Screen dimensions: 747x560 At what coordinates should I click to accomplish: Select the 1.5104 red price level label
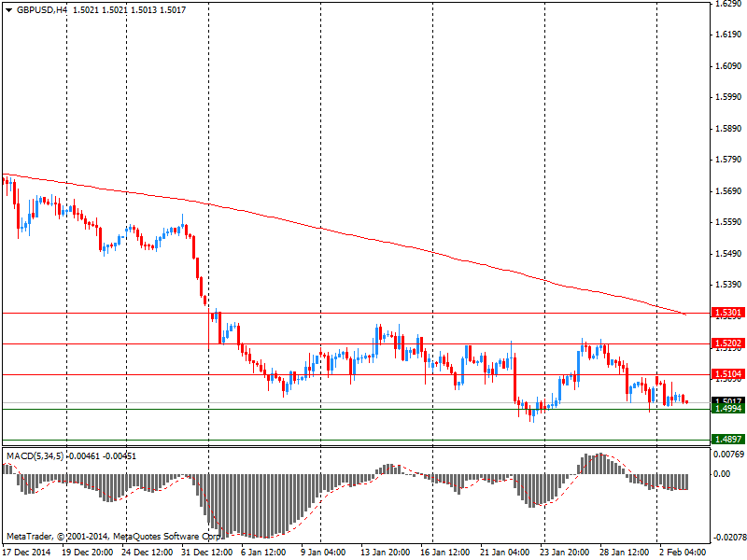tap(728, 374)
